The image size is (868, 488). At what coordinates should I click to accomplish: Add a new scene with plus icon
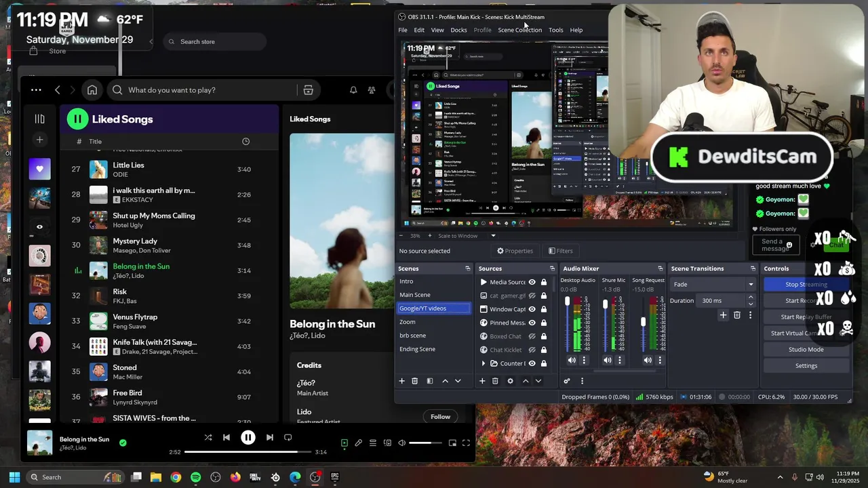[x=401, y=381]
